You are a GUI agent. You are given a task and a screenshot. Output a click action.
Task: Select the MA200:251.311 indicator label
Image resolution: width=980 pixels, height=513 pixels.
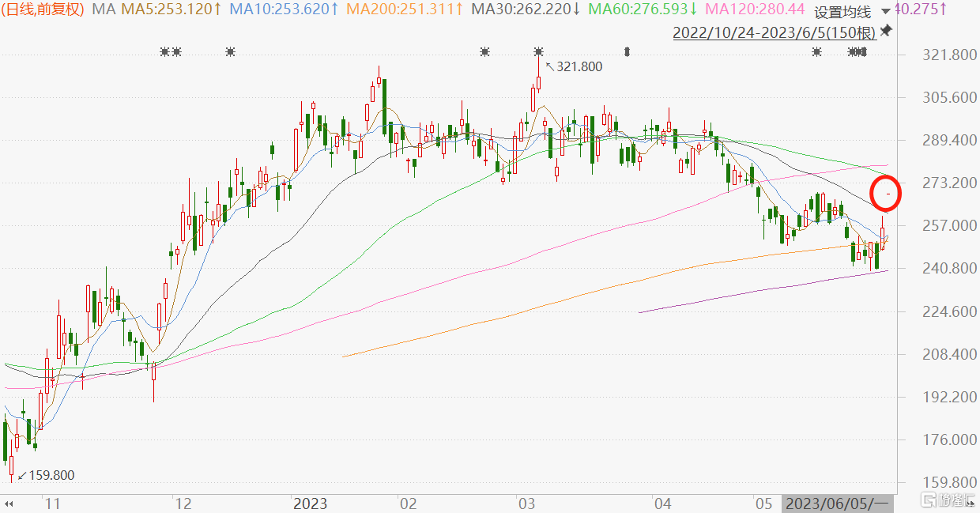click(405, 9)
